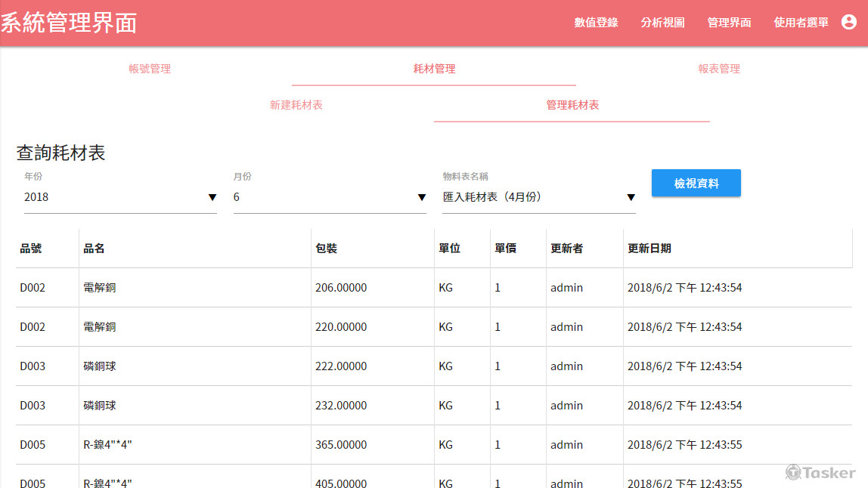Select 數值登錄 in the top navigation

coord(596,23)
